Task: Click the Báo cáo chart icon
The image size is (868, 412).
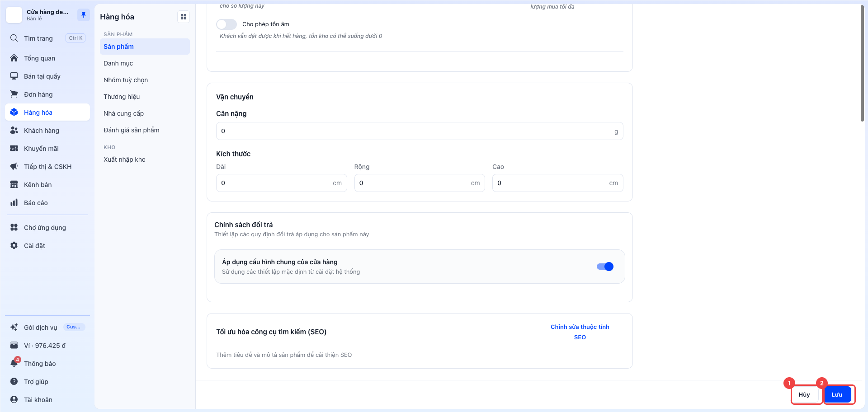Action: click(14, 203)
